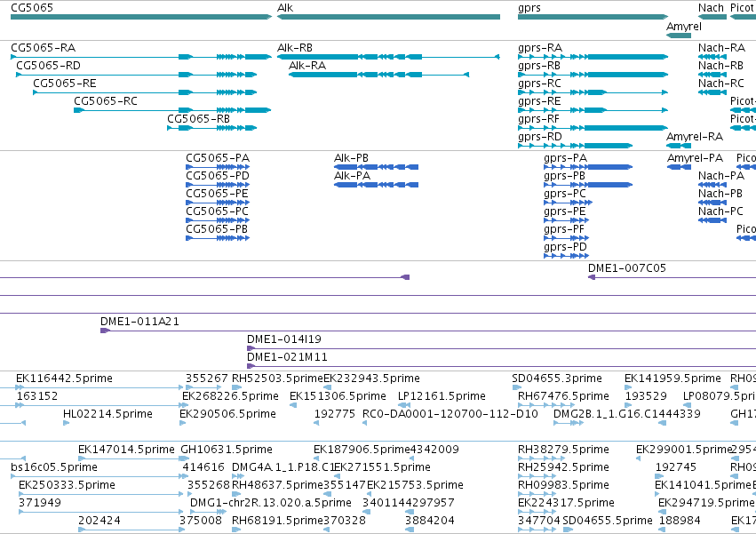Screen dimensions: 756x534
Task: Select the Alk-PB protein label
Action: tap(351, 158)
